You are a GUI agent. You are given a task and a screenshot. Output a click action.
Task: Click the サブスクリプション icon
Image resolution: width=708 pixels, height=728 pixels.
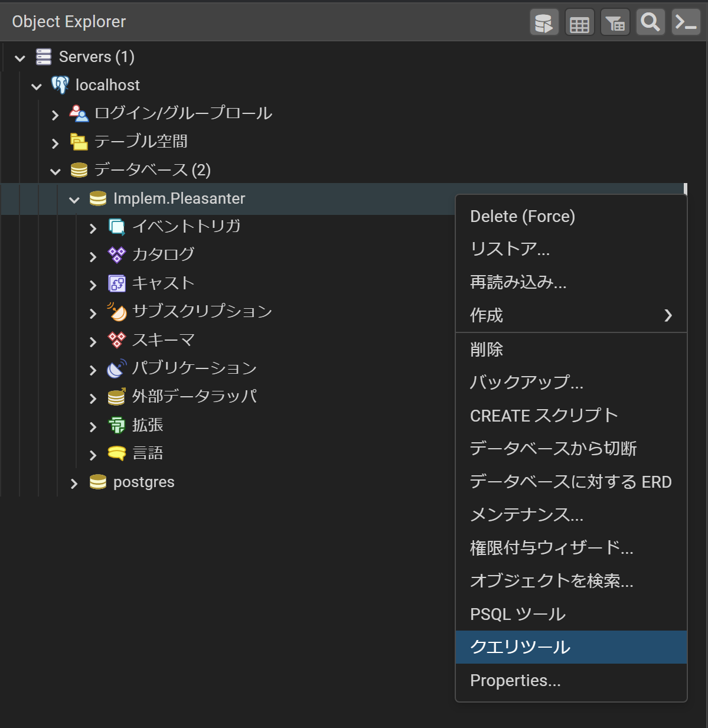(117, 311)
